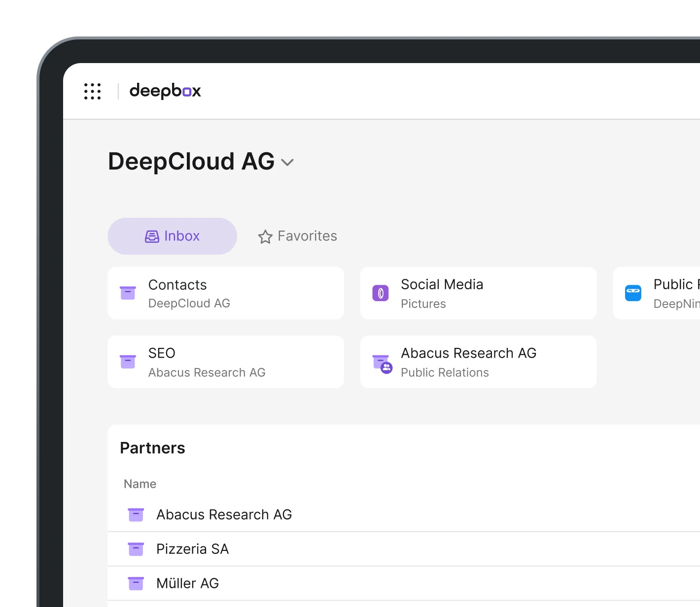Click Abacus Research AG subtitle under SEO
The image size is (700, 607).
coord(207,372)
